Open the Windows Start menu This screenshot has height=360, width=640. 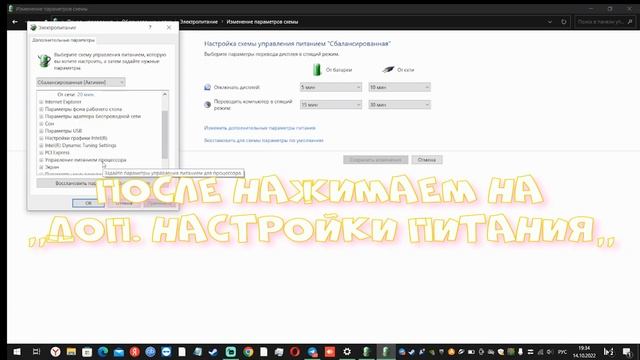(x=17, y=352)
